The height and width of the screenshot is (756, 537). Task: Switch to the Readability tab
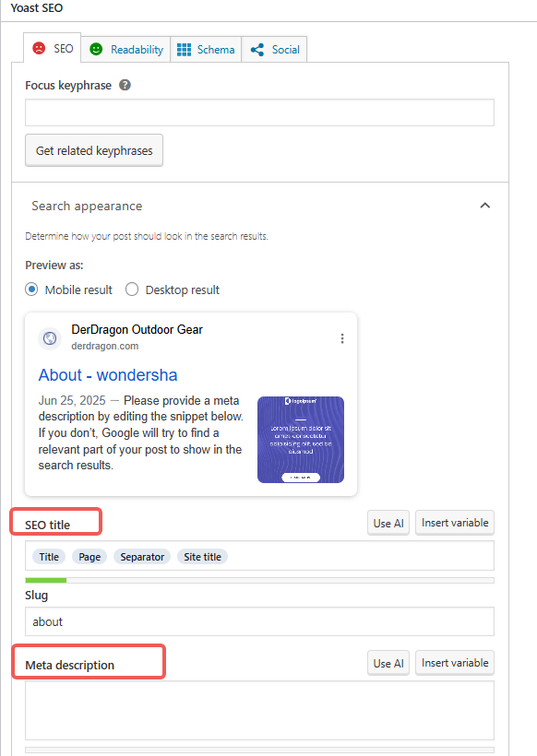125,49
